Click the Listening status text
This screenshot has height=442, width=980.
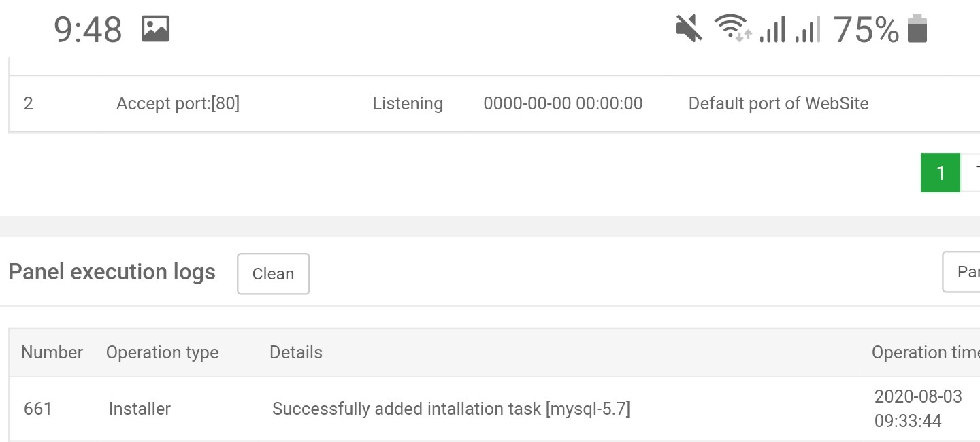[x=408, y=103]
